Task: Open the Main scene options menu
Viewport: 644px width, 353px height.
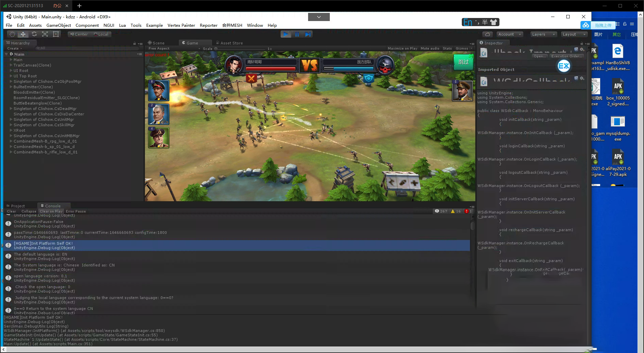Action: [x=139, y=54]
